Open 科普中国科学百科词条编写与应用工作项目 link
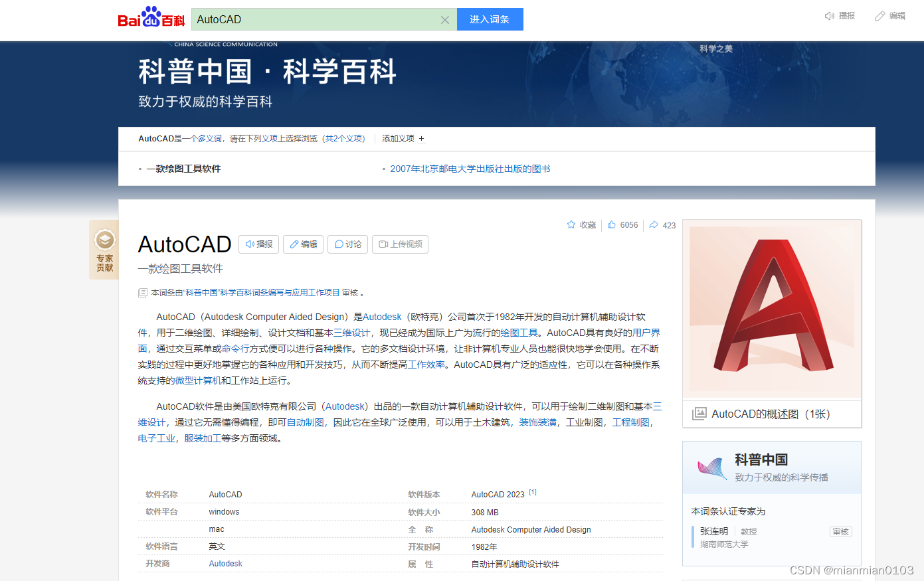This screenshot has height=581, width=924. click(x=262, y=293)
